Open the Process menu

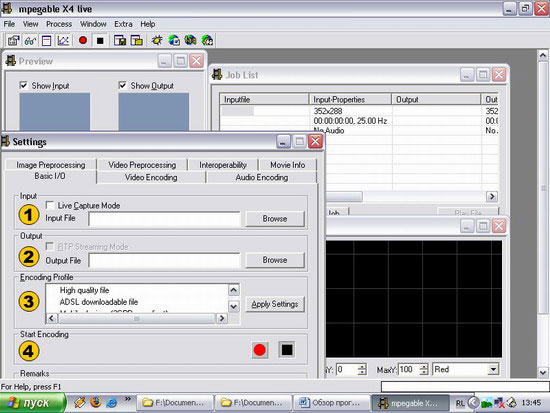click(59, 24)
